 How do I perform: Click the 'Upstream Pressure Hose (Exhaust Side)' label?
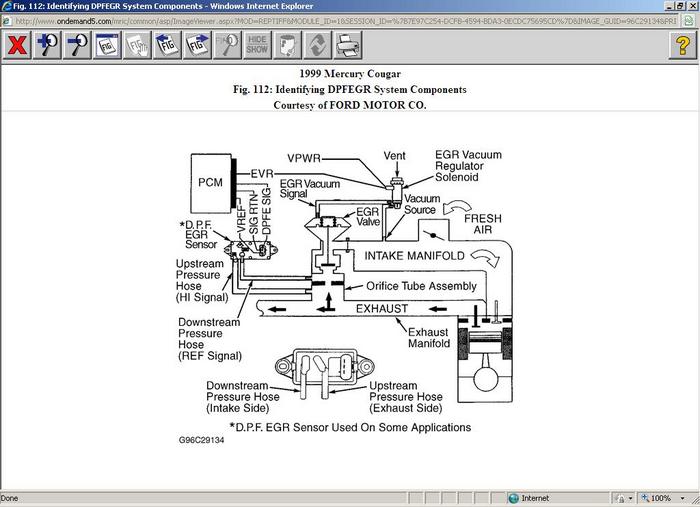tap(406, 397)
